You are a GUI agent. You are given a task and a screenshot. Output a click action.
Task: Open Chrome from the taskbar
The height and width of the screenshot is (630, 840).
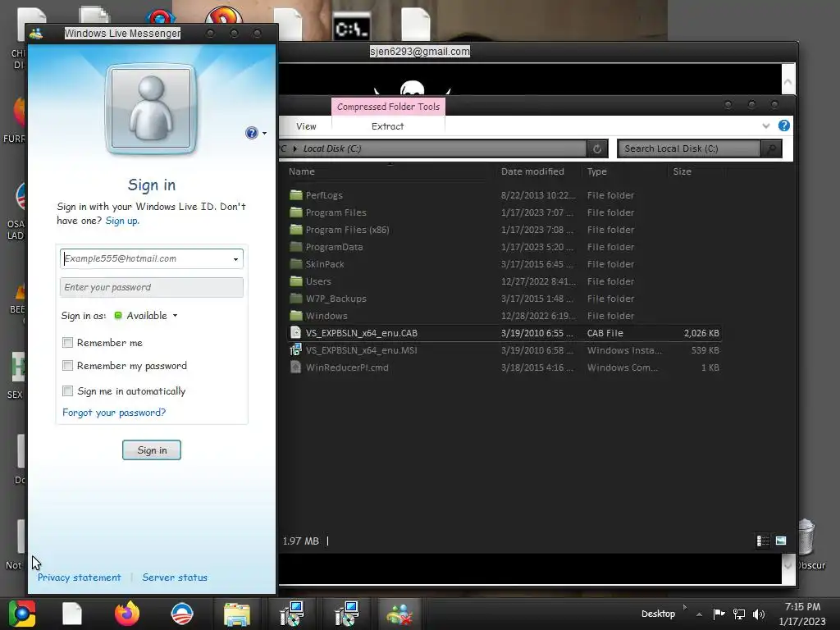tap(22, 614)
